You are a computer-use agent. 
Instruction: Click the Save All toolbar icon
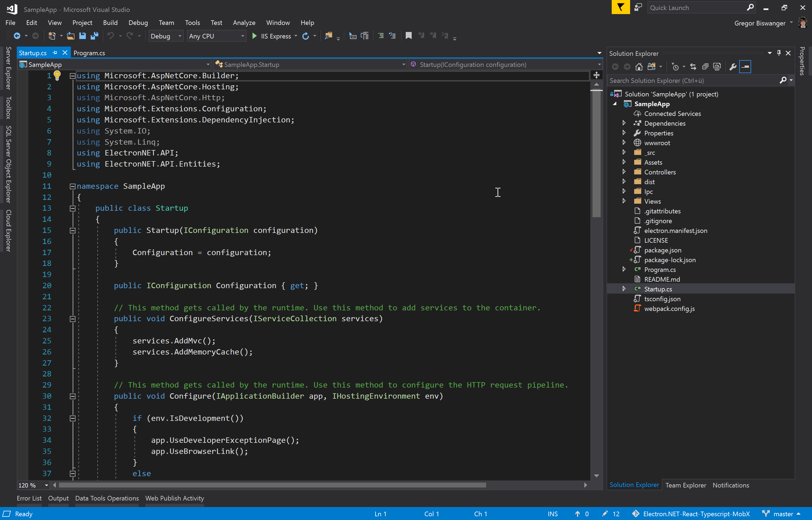(x=94, y=36)
